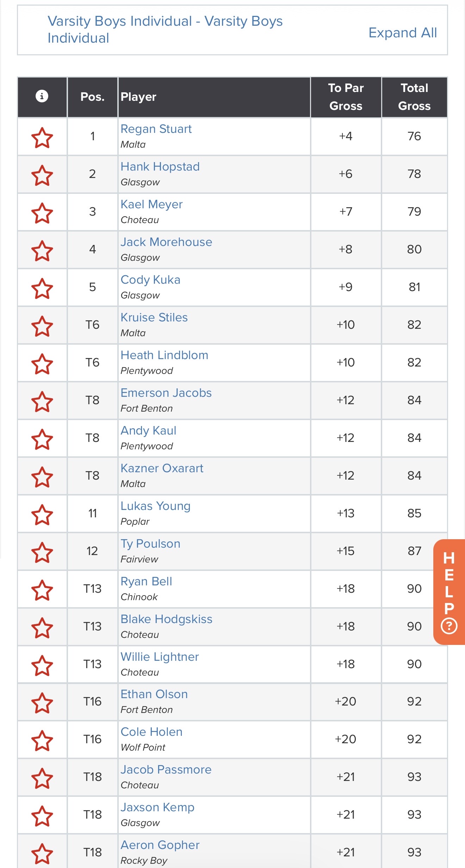This screenshot has width=465, height=868.
Task: Click the help question mark icon
Action: 449,626
